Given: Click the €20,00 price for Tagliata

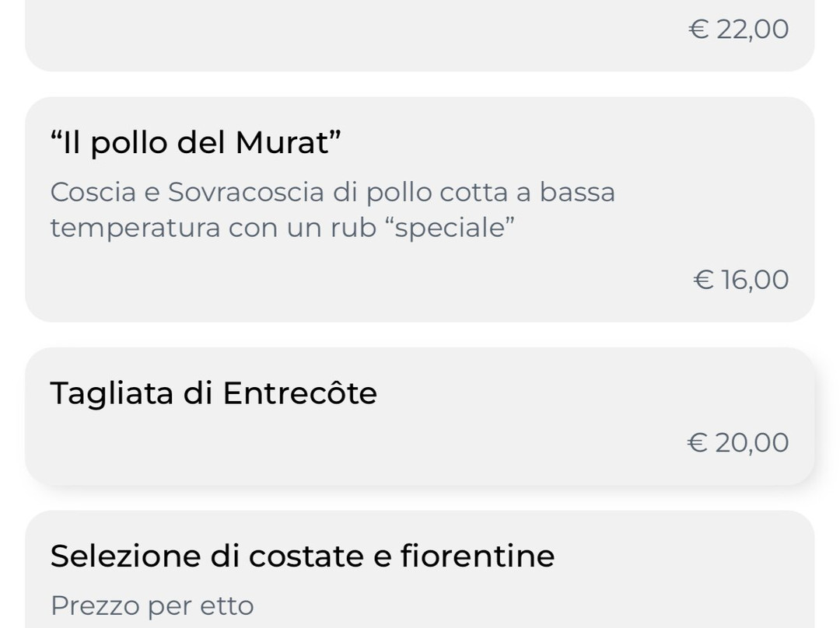Looking at the screenshot, I should click(x=738, y=443).
